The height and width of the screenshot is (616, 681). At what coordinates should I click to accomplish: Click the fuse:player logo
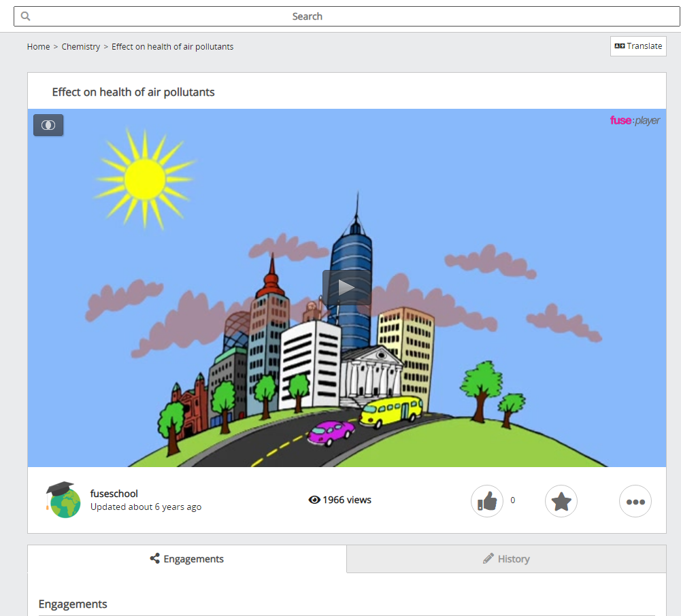tap(634, 120)
